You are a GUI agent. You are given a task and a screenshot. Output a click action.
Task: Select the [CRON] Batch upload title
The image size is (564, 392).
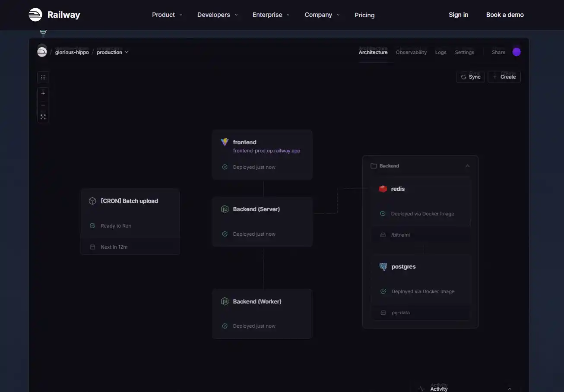click(x=130, y=201)
